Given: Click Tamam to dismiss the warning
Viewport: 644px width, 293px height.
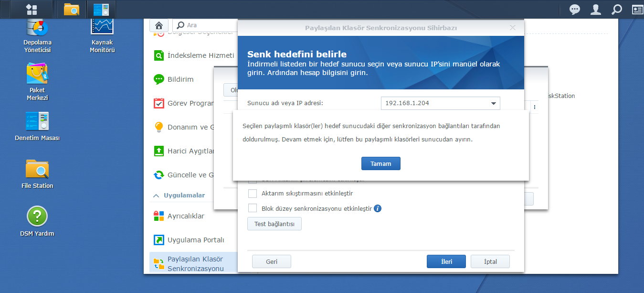Looking at the screenshot, I should (x=380, y=163).
